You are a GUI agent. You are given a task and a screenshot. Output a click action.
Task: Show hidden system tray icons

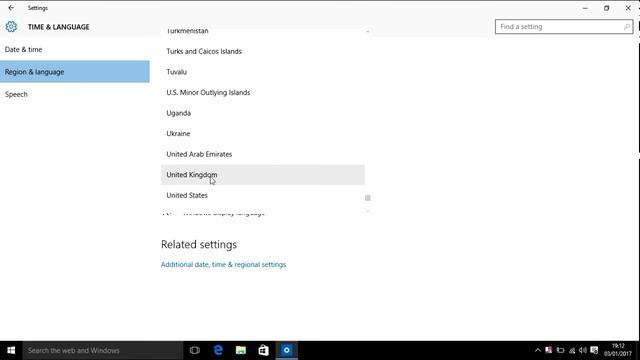click(538, 350)
